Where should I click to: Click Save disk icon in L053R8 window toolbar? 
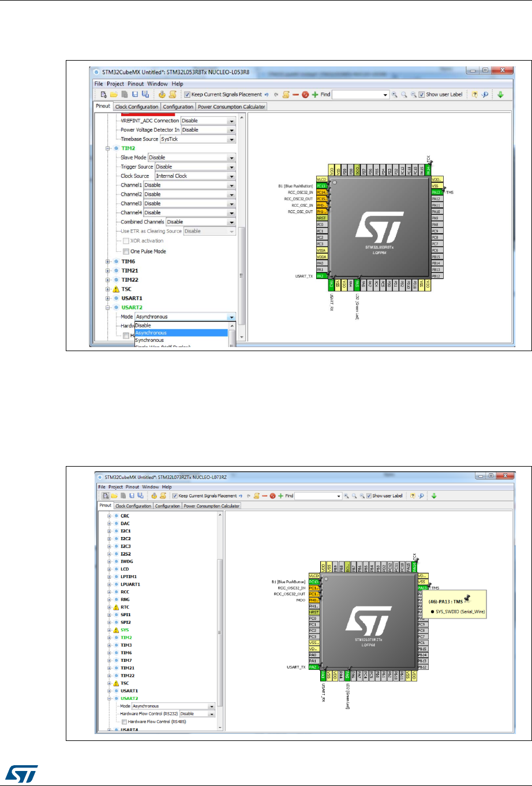(x=134, y=94)
